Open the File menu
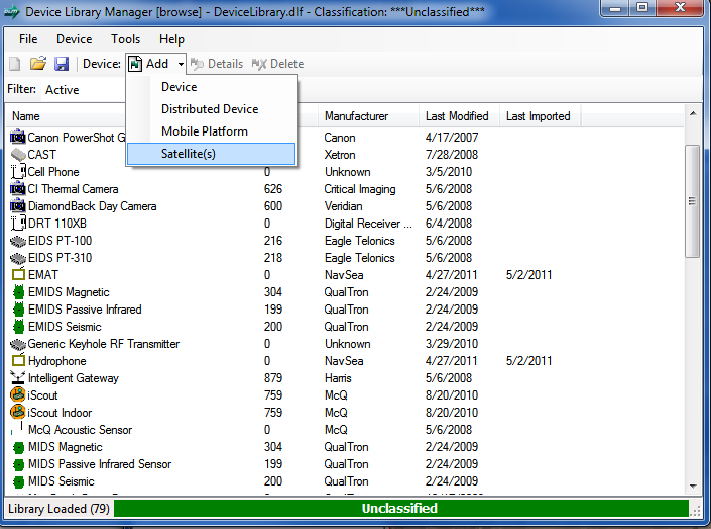The width and height of the screenshot is (711, 529). 28,39
